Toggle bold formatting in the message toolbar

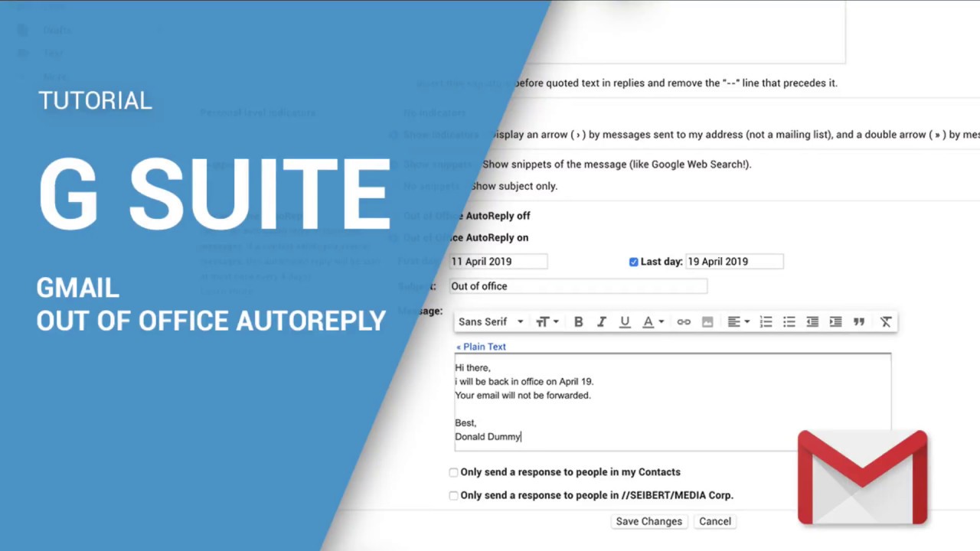pos(578,322)
